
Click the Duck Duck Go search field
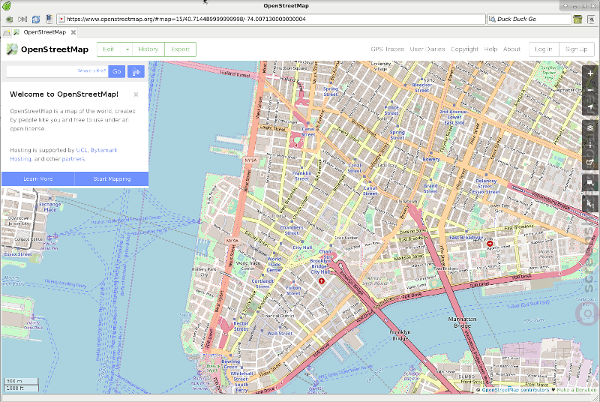533,19
